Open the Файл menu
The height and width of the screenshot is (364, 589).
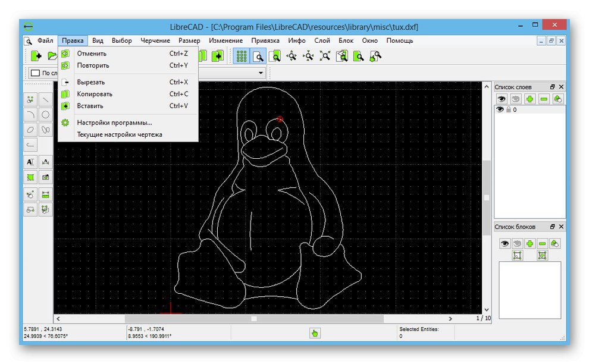click(45, 40)
